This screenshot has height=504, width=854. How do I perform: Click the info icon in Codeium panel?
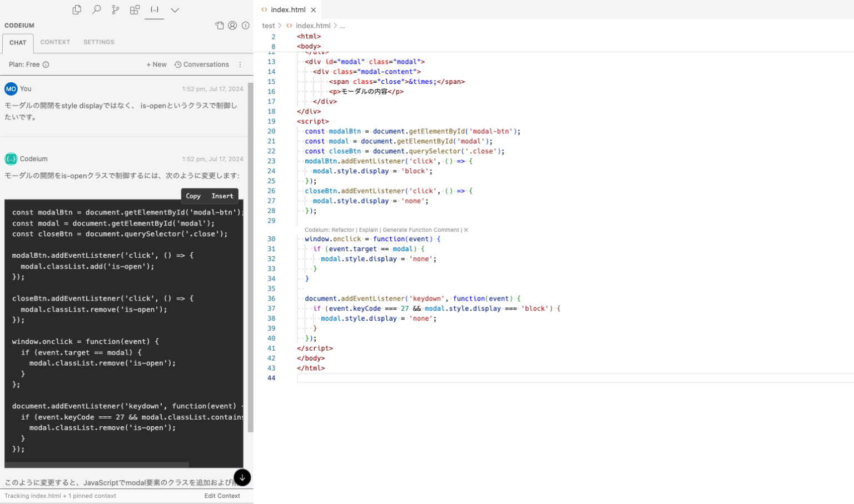[246, 25]
